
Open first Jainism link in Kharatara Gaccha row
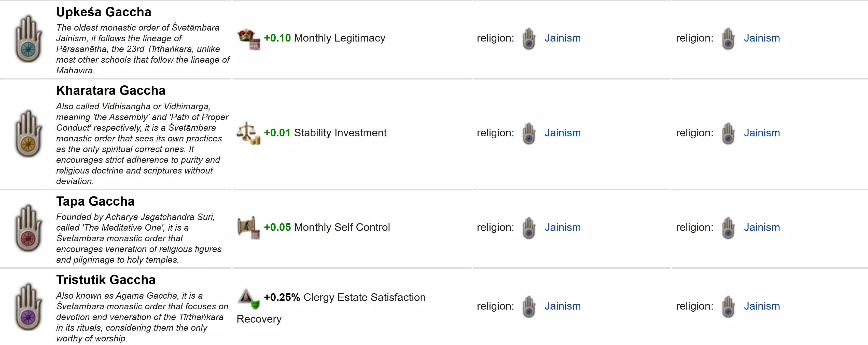(562, 133)
